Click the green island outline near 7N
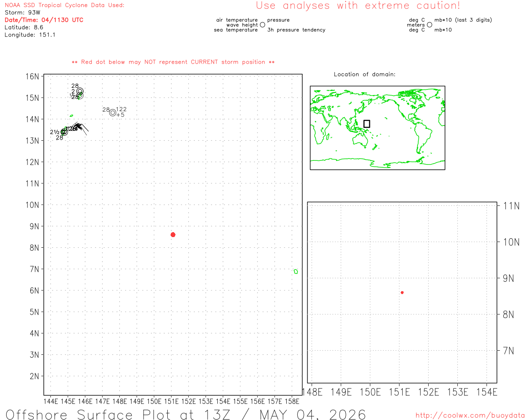The image size is (525, 420). [296, 272]
